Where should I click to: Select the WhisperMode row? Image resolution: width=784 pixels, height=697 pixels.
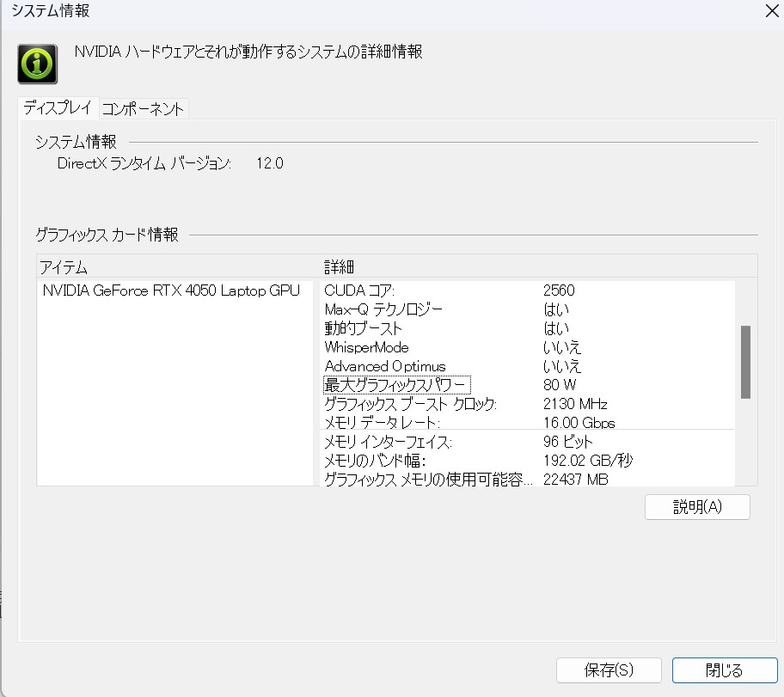point(527,347)
